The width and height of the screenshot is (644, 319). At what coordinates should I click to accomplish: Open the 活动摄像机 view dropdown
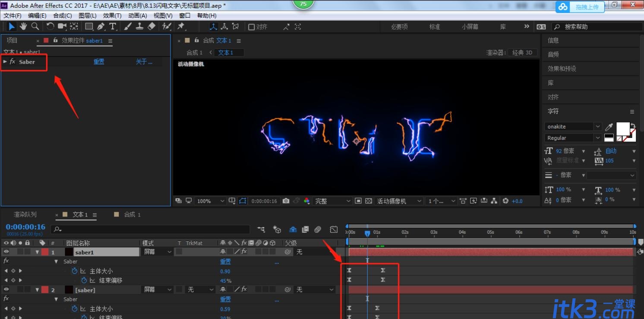point(399,201)
